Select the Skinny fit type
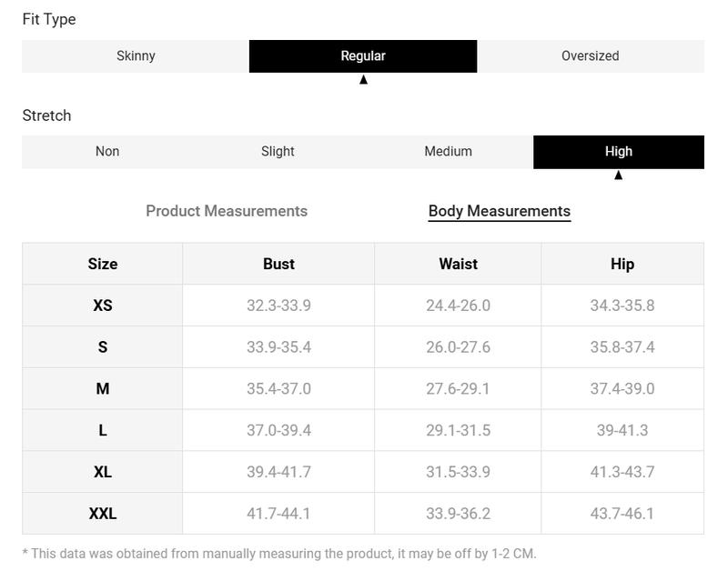728x581 pixels. coord(136,56)
